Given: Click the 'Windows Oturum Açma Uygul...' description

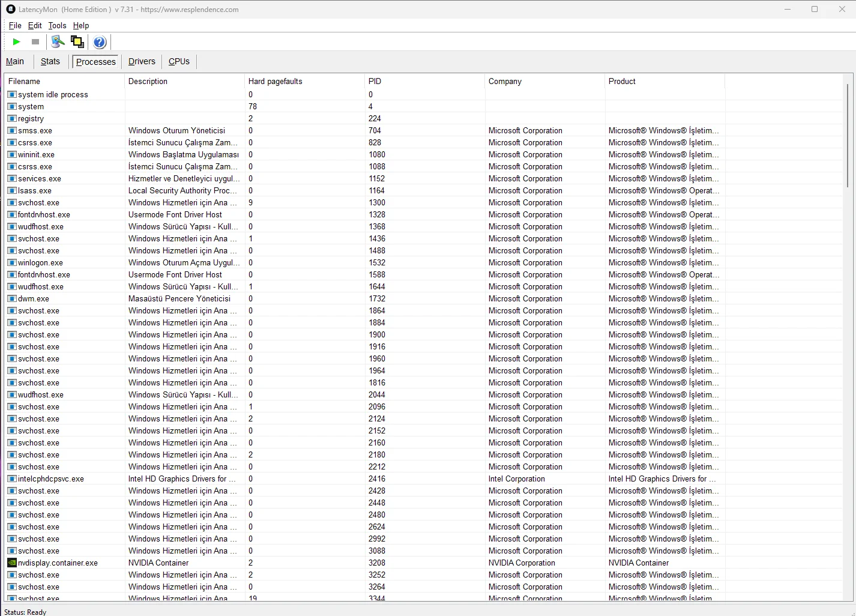Looking at the screenshot, I should point(184,262).
